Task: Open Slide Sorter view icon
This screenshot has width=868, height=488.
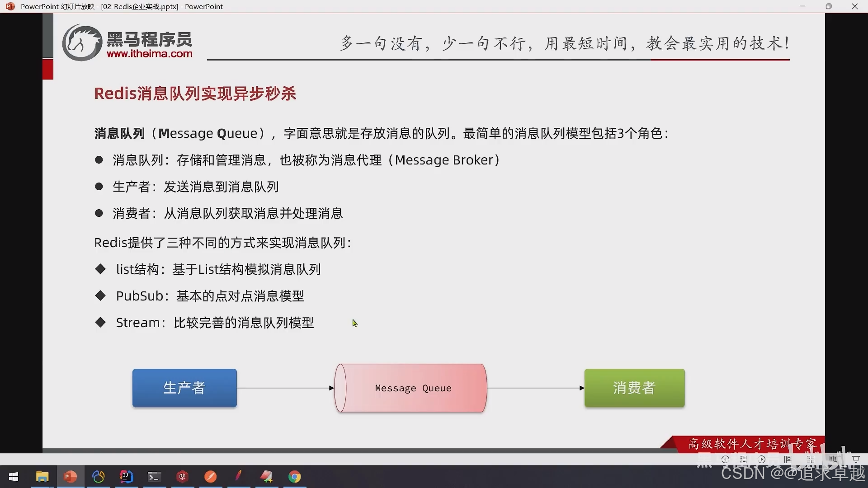Action: coord(811,460)
